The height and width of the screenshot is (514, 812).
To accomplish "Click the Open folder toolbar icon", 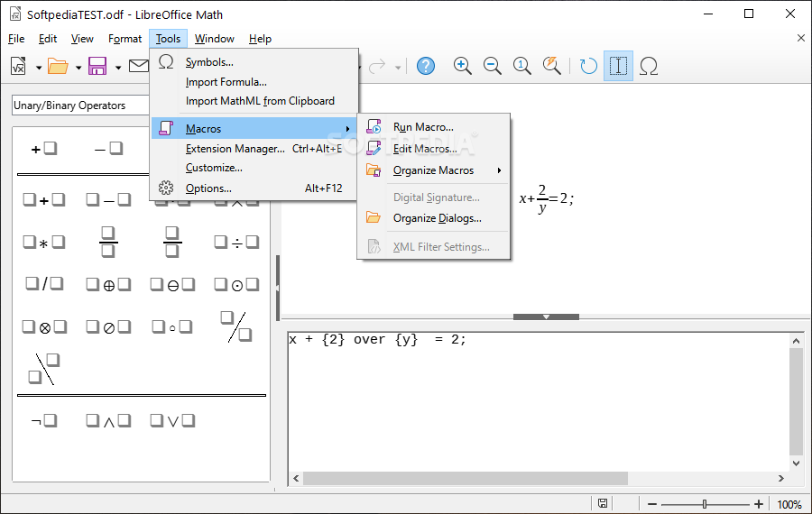I will point(58,66).
